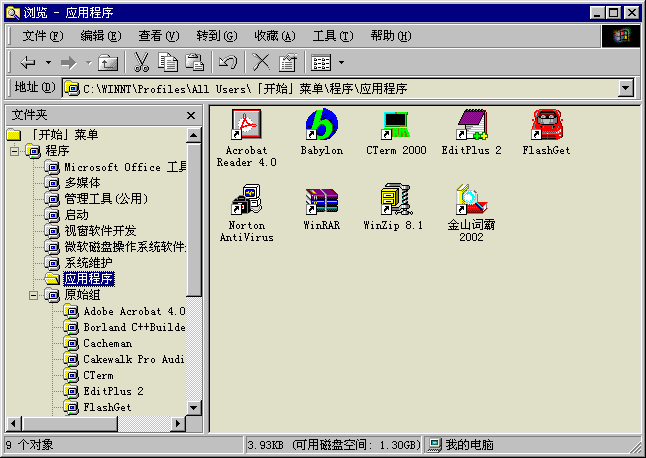Select the 启动 folder in tree
Viewport: 646px width, 458px height.
[x=76, y=215]
